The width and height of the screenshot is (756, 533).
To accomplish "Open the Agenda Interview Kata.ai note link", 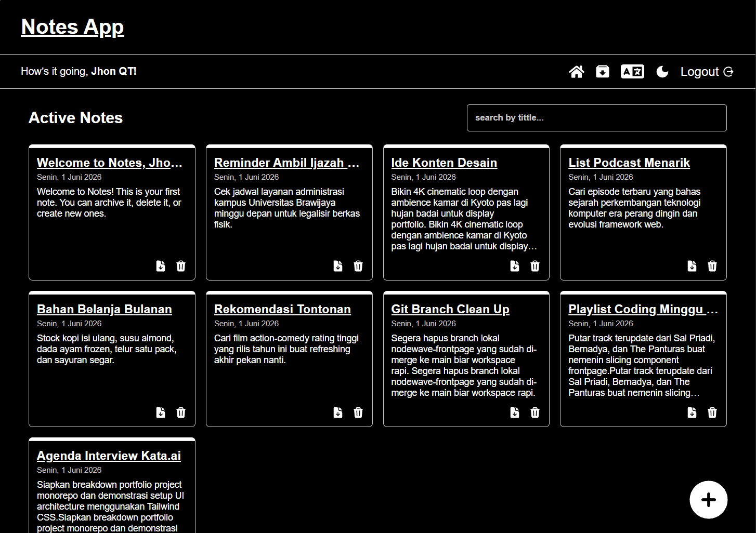I will (109, 456).
